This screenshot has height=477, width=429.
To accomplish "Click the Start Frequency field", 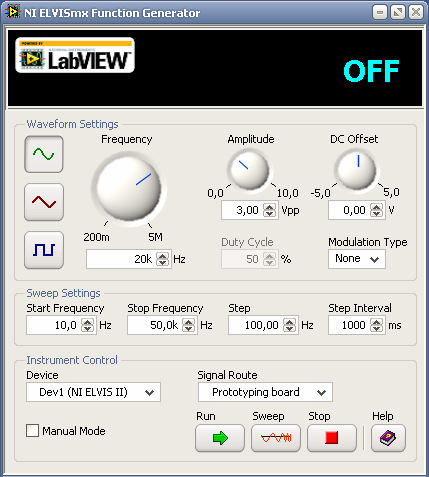I will [x=54, y=325].
